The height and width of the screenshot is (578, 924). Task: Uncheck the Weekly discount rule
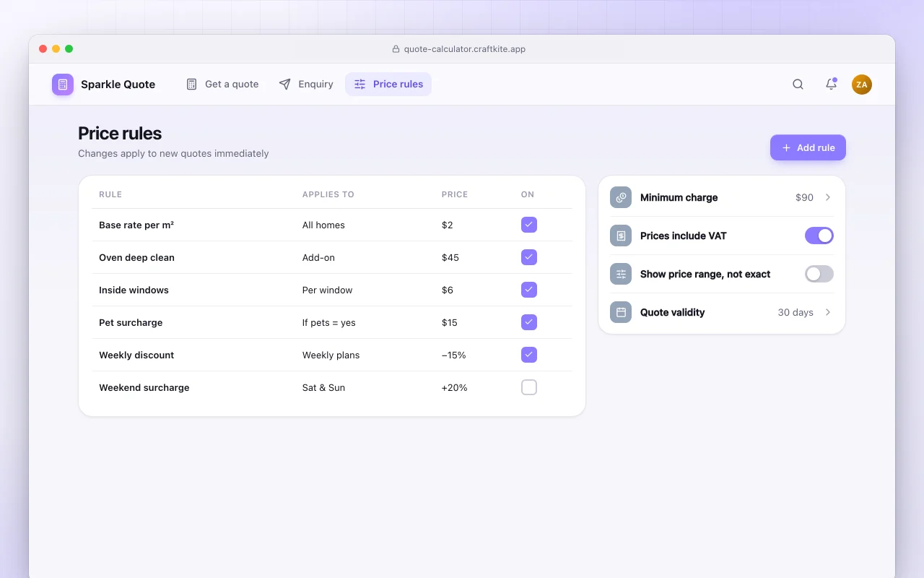tap(529, 355)
